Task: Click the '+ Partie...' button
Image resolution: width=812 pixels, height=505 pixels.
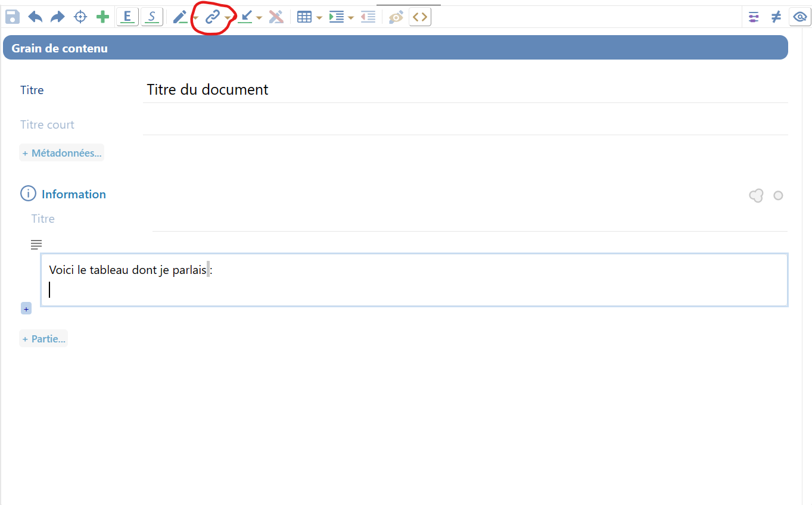Action: (x=43, y=339)
